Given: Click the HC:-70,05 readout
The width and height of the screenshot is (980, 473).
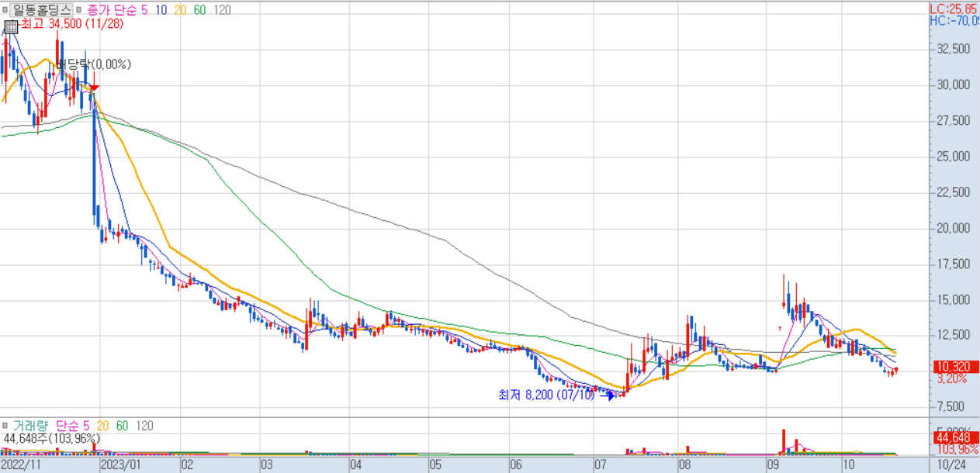Looking at the screenshot, I should pyautogui.click(x=954, y=21).
